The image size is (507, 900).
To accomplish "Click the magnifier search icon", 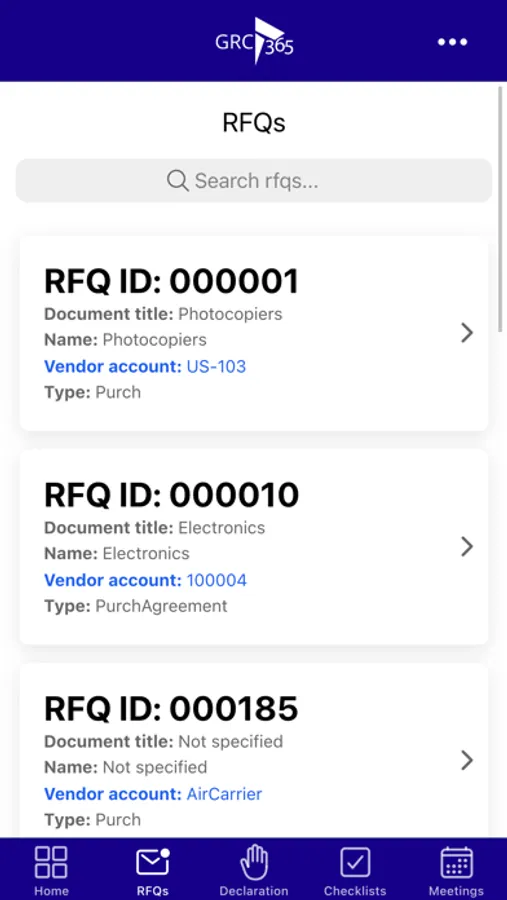I will click(178, 181).
